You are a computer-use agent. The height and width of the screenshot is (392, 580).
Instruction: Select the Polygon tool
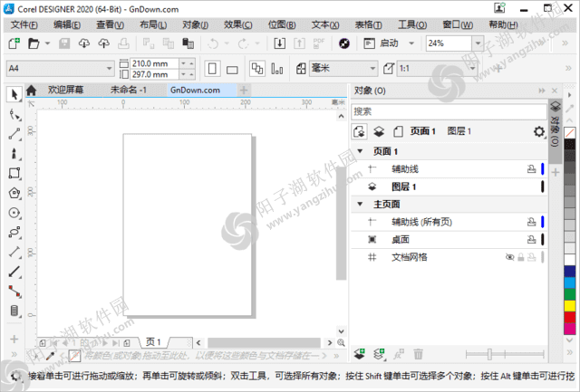click(x=14, y=193)
